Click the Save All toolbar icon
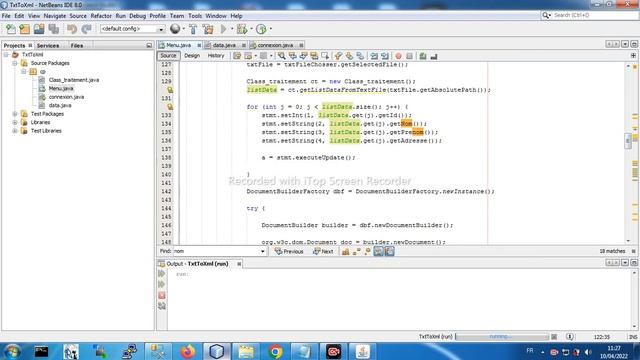 tap(53, 29)
